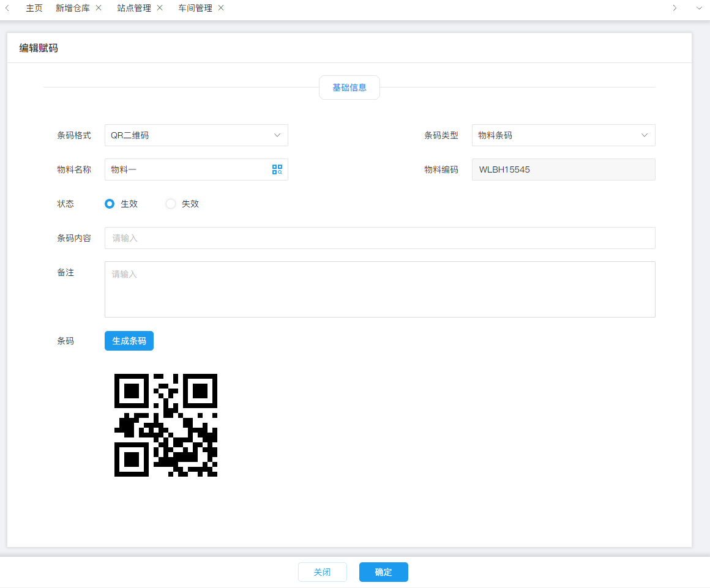Click the generated QR code image
The height and width of the screenshot is (588, 710).
click(x=166, y=425)
